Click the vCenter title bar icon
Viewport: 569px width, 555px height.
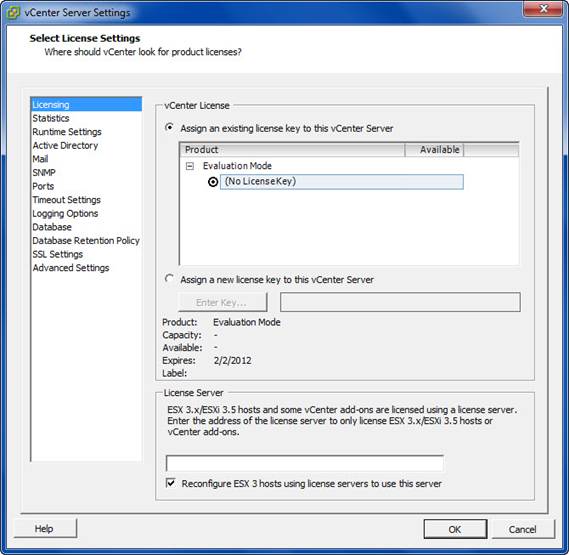click(x=13, y=13)
